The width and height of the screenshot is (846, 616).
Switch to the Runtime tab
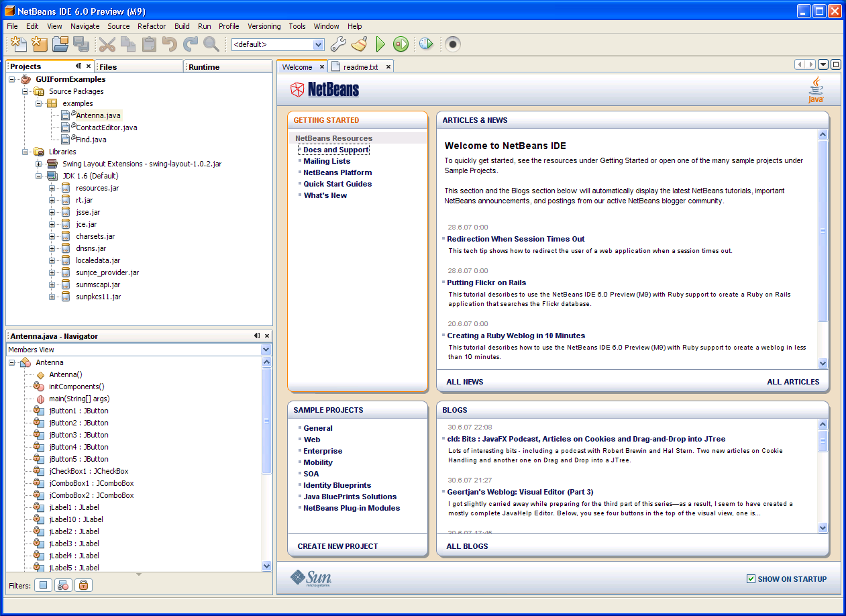[x=228, y=66]
